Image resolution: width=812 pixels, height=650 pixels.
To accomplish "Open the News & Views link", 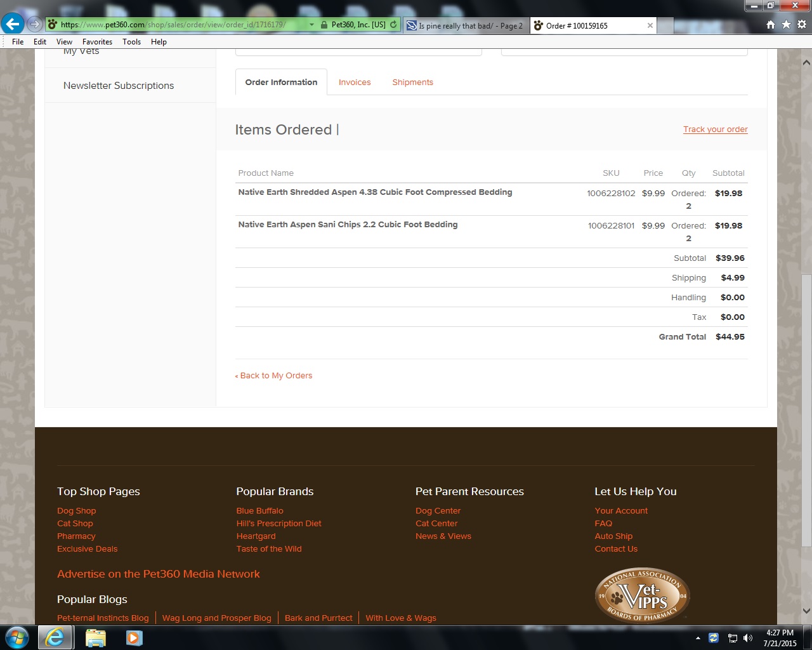I will (443, 536).
